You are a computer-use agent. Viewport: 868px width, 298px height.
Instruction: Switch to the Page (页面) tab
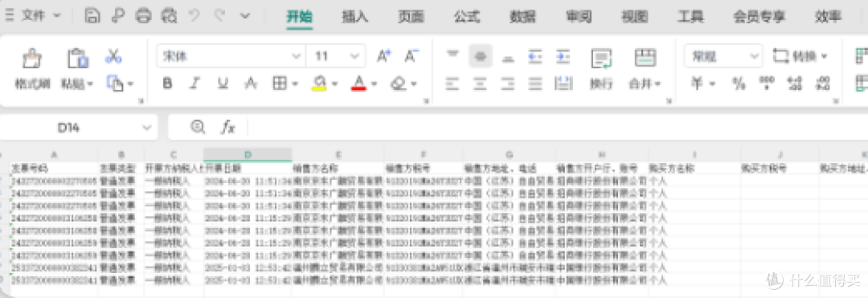click(x=411, y=16)
